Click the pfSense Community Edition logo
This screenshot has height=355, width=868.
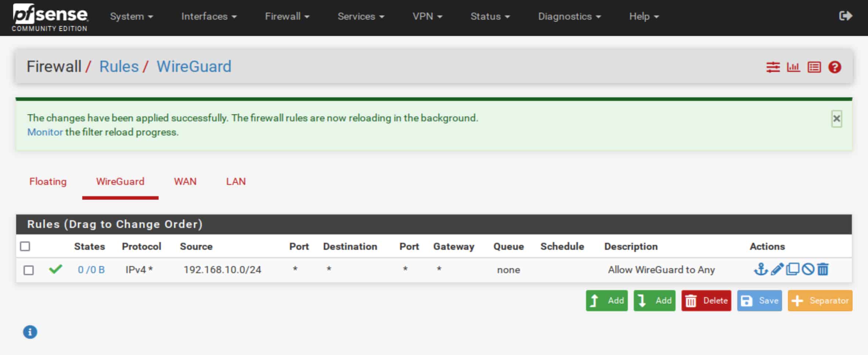pyautogui.click(x=50, y=17)
